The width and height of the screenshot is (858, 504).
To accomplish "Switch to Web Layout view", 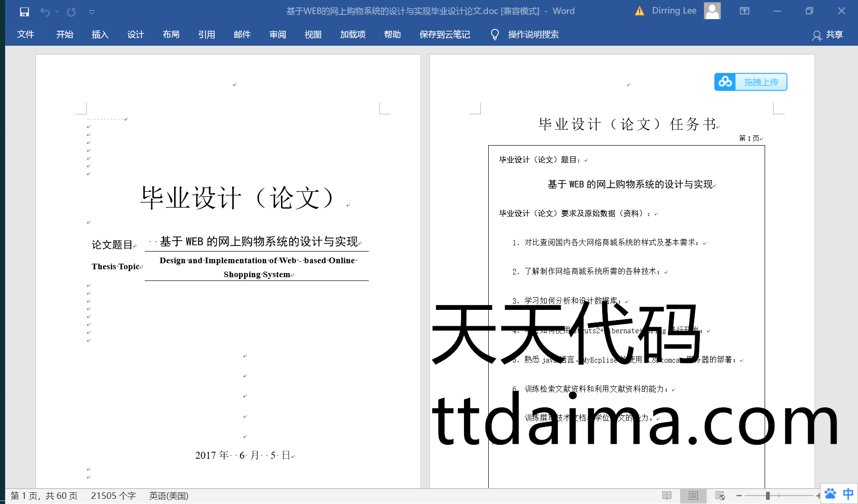I will click(x=720, y=496).
